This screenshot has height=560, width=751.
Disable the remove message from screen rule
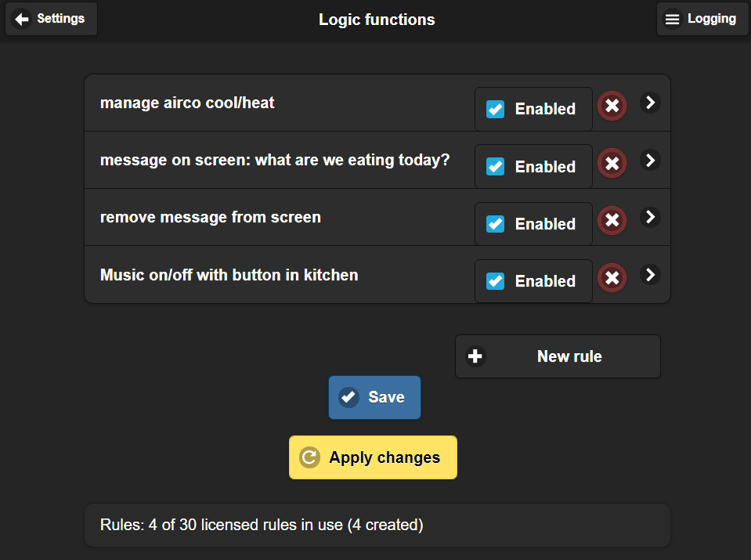[495, 224]
